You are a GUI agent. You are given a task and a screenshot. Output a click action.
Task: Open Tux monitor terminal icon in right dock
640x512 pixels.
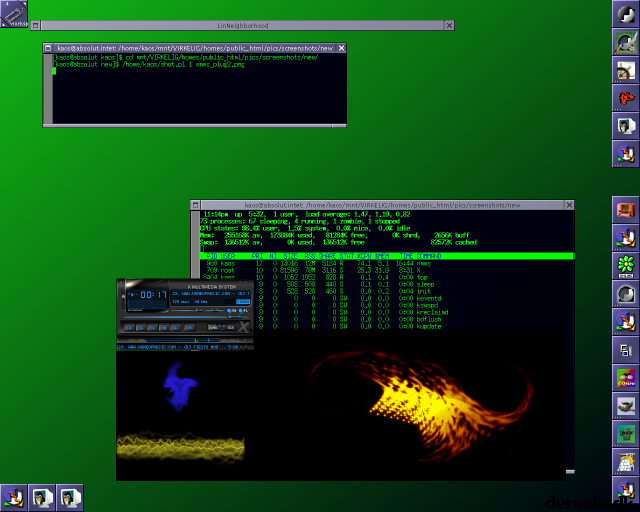pos(626,126)
